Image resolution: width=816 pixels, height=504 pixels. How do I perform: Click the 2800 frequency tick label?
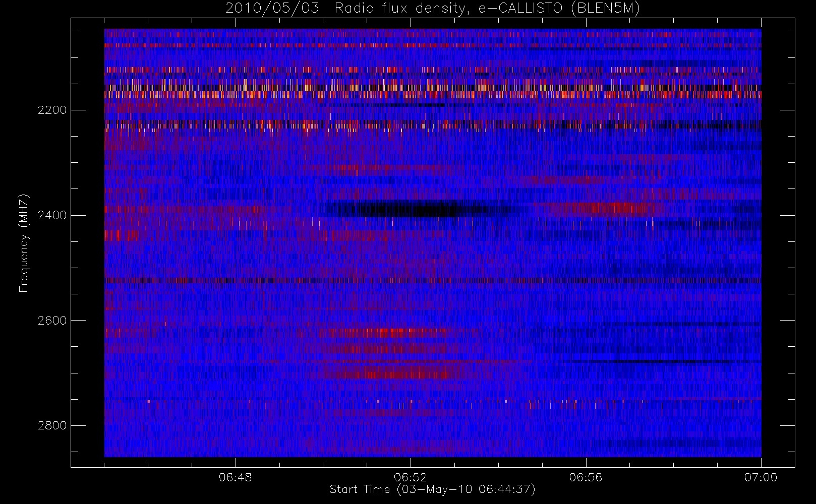point(52,425)
